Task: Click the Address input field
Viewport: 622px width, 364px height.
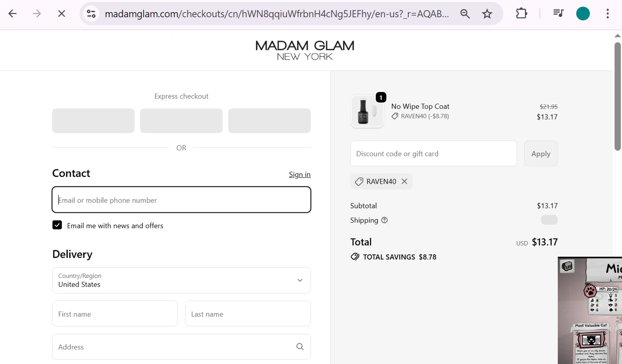Action: tap(181, 347)
